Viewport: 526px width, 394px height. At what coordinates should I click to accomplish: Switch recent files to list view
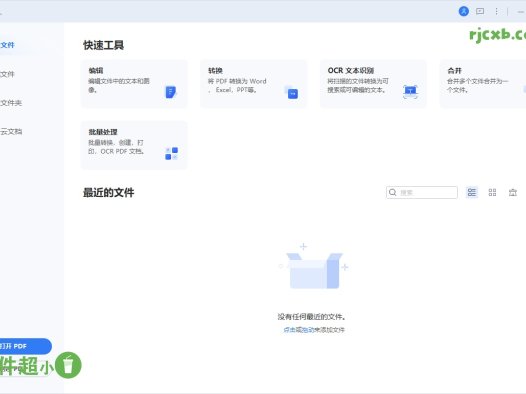coord(472,192)
